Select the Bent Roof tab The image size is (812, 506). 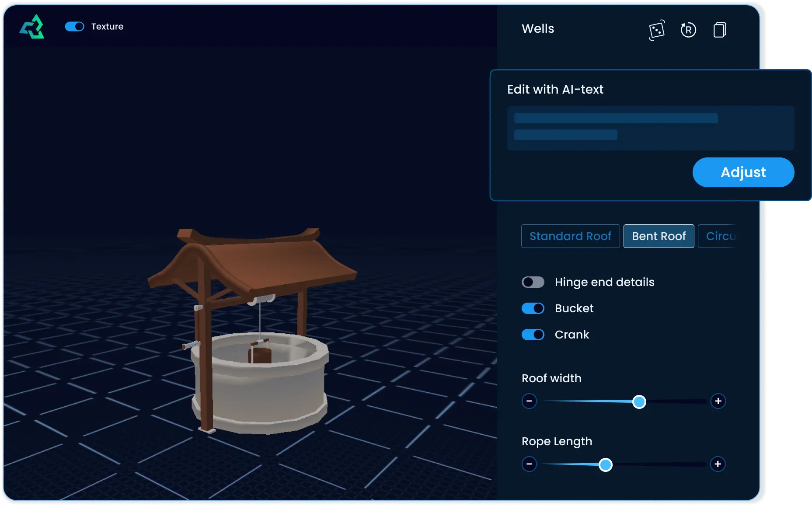coord(659,236)
